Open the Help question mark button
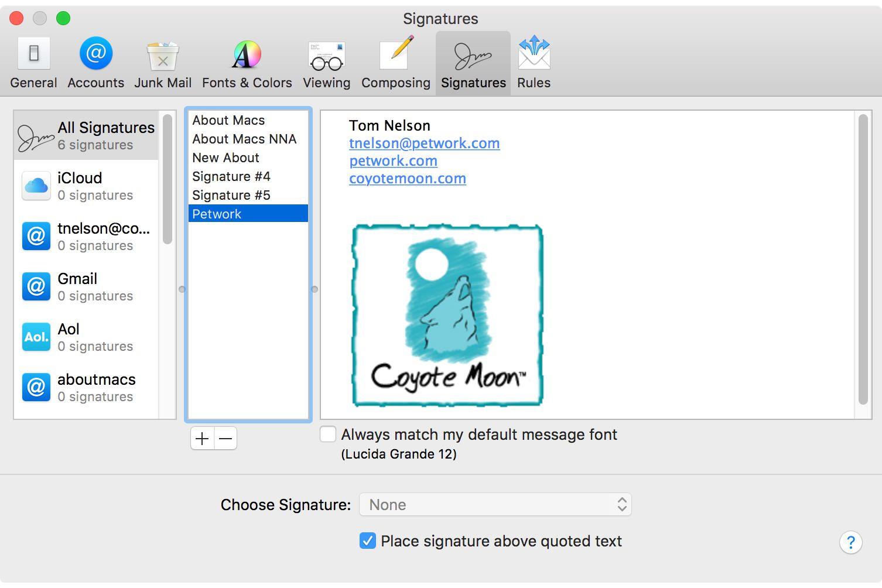 (850, 542)
